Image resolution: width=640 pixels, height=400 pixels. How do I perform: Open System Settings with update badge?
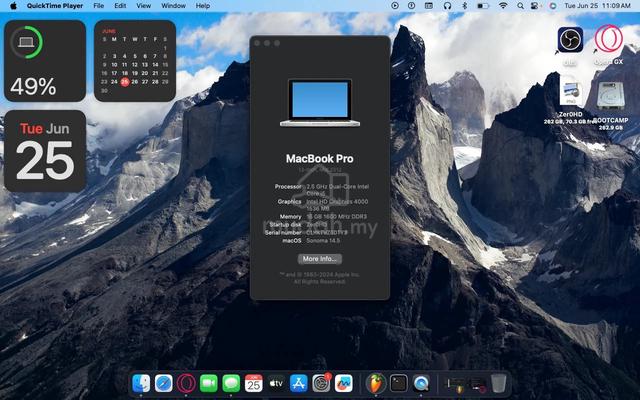pyautogui.click(x=321, y=383)
